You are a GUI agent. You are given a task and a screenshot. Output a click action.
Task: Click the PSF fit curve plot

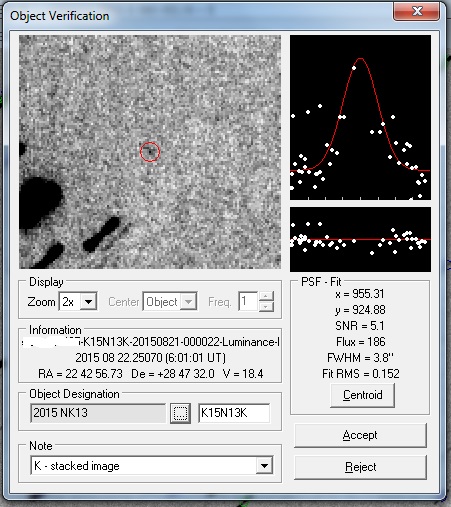point(360,117)
